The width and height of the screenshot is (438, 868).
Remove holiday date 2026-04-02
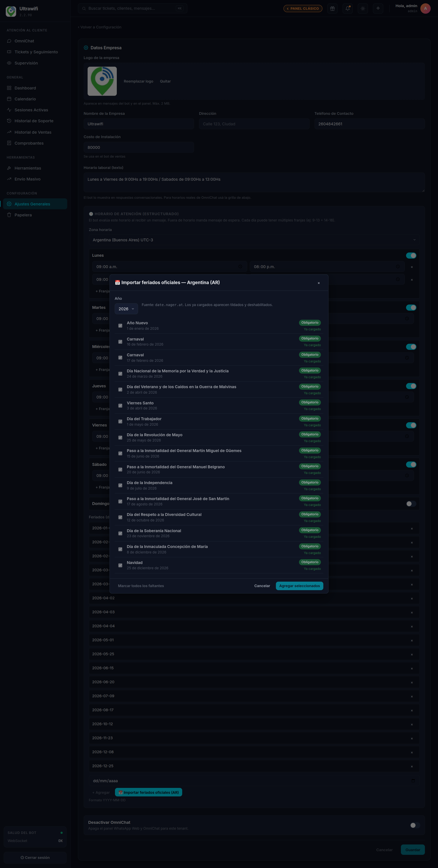pyautogui.click(x=412, y=598)
